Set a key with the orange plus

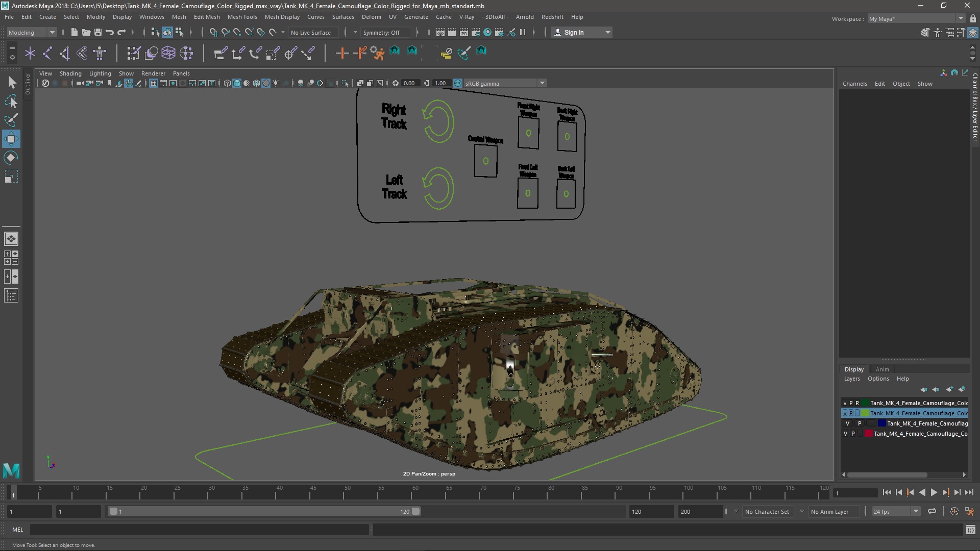tap(342, 53)
